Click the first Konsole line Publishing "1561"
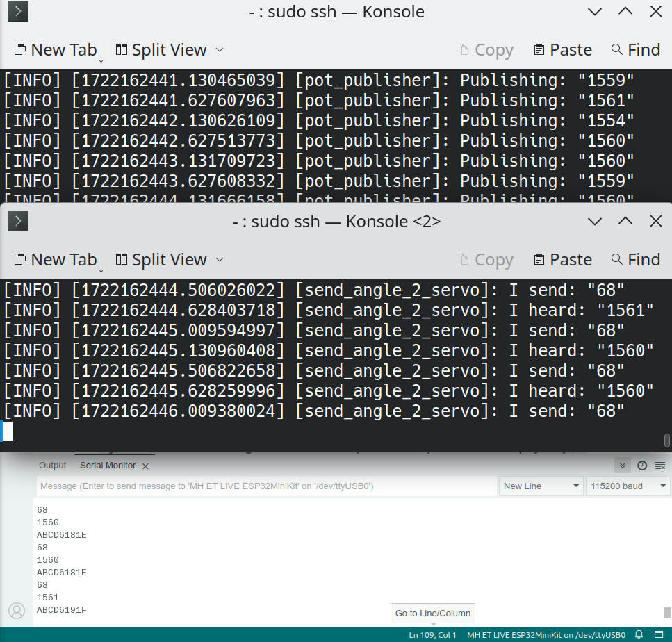 [319, 100]
